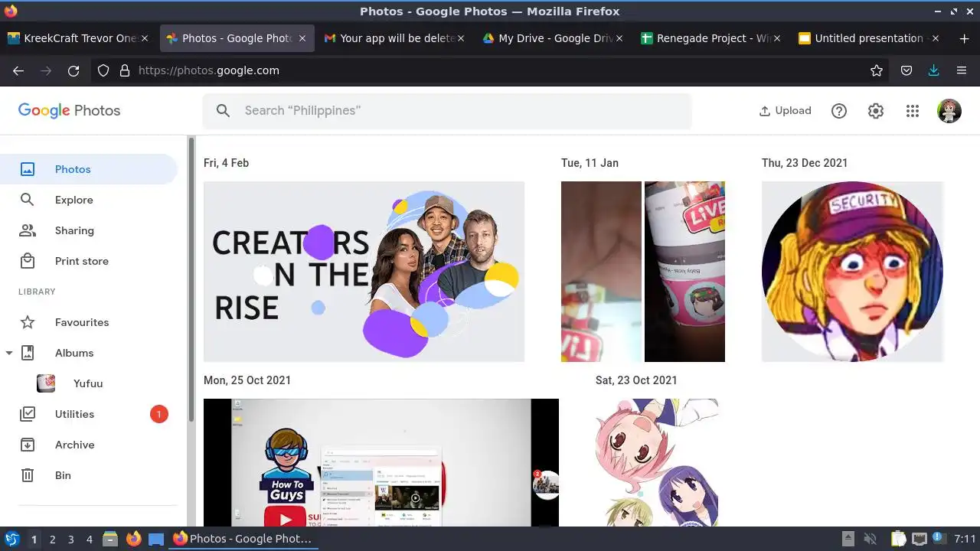Click the padlock site security icon
This screenshot has width=980, height=551.
125,70
